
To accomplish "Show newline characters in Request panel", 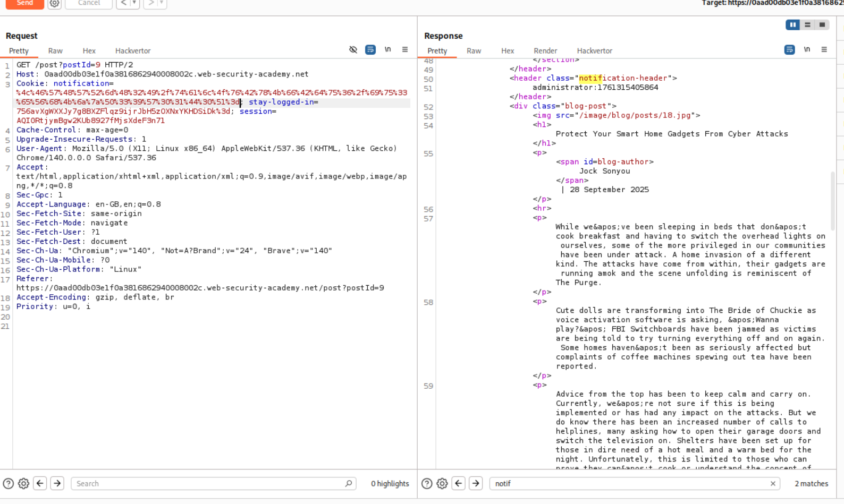I will (388, 50).
